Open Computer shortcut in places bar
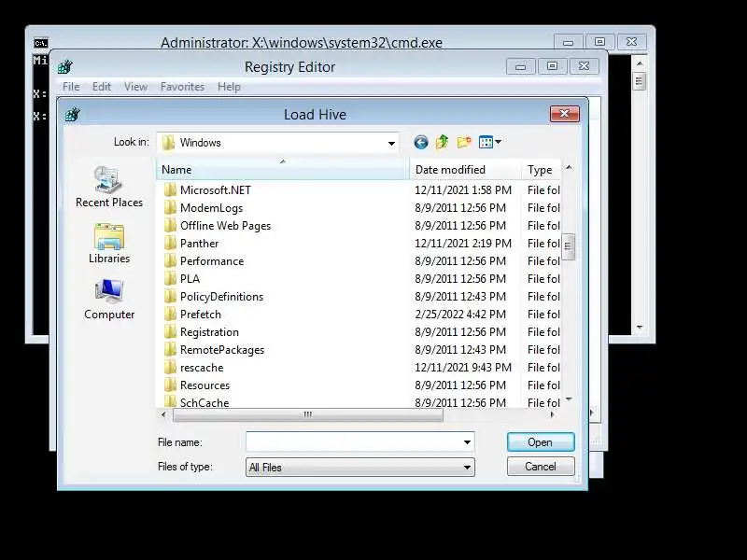The image size is (747, 560). [109, 300]
